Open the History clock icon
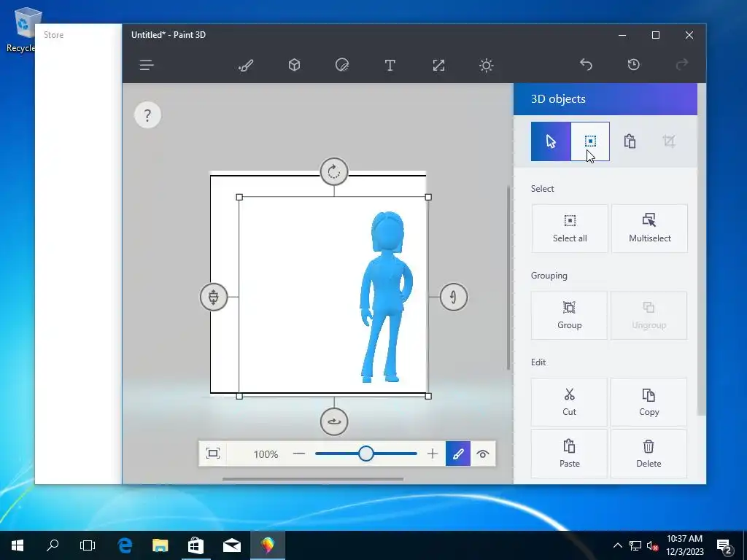747x560 pixels. click(x=634, y=64)
